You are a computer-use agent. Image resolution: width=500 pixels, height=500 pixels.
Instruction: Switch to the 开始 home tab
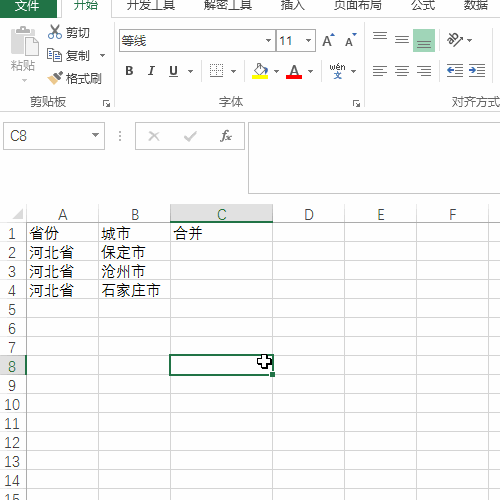point(86,5)
